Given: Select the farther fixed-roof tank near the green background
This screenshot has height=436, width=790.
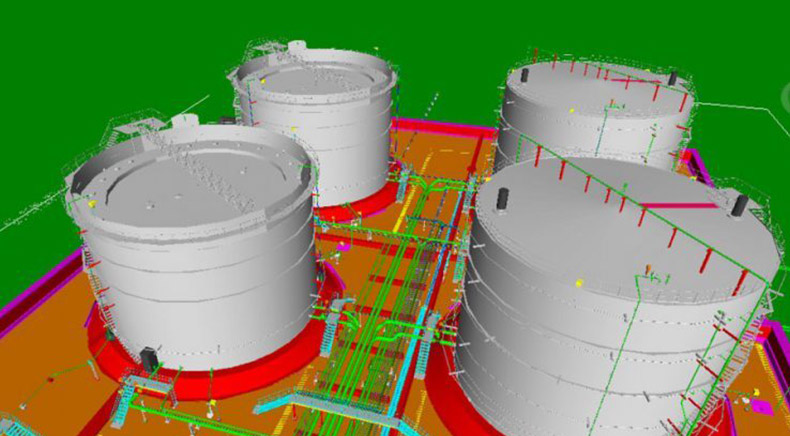Looking at the screenshot, I should (597, 113).
